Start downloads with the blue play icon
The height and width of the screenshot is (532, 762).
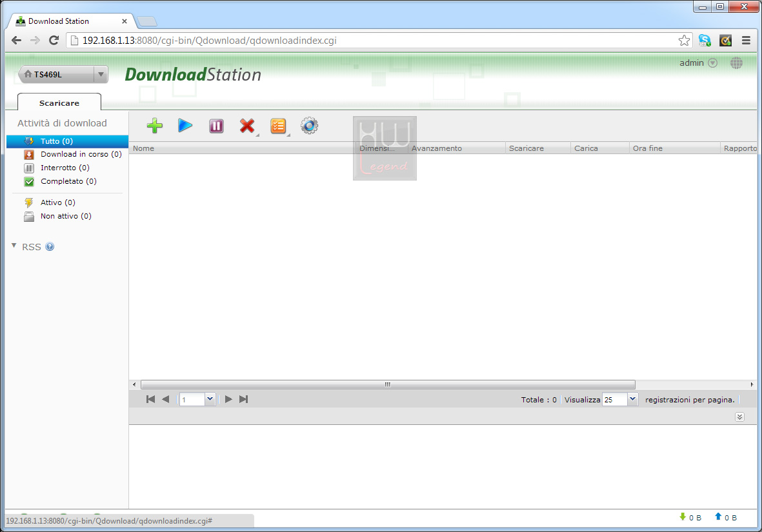[185, 126]
